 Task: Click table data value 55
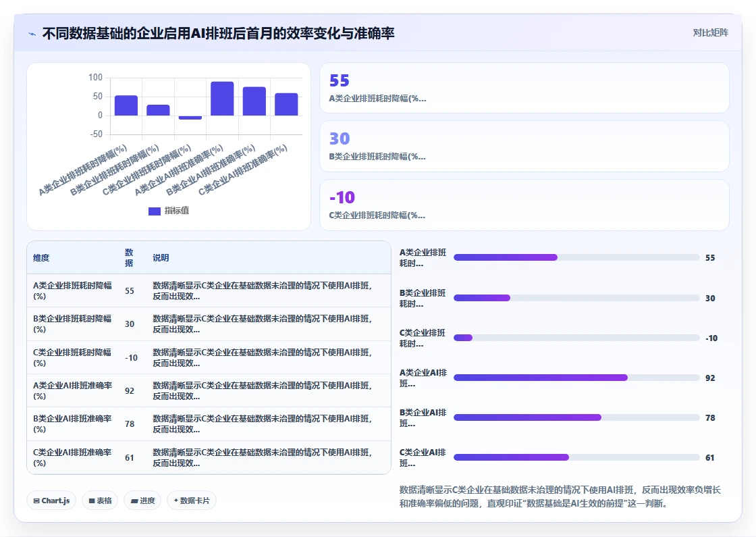(x=129, y=291)
